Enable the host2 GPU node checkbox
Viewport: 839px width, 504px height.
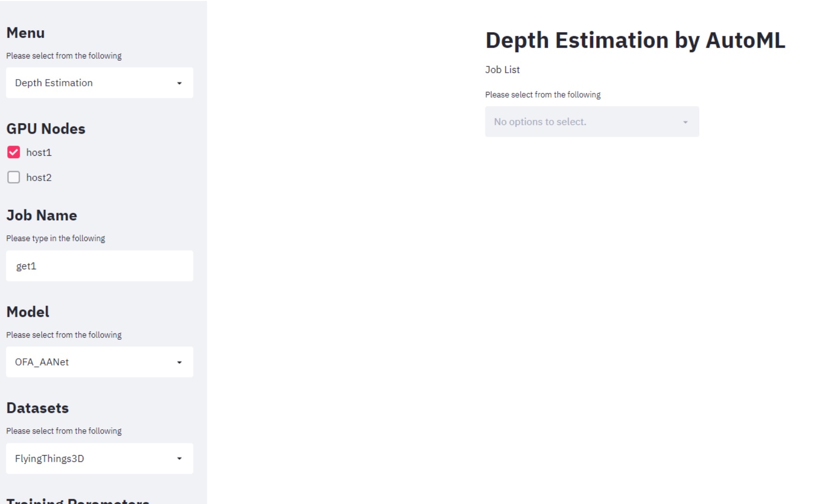click(x=13, y=177)
